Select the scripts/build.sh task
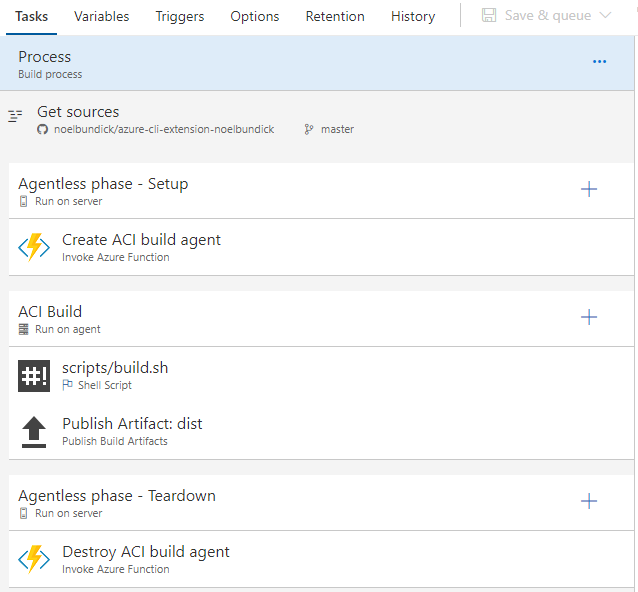Screen dimensions: 638x592 point(321,376)
